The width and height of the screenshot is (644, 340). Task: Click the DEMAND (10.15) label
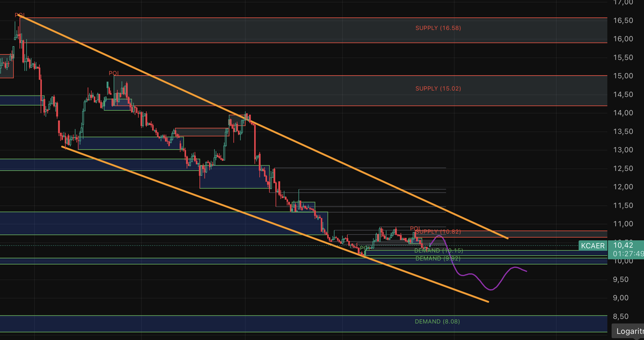(x=439, y=251)
